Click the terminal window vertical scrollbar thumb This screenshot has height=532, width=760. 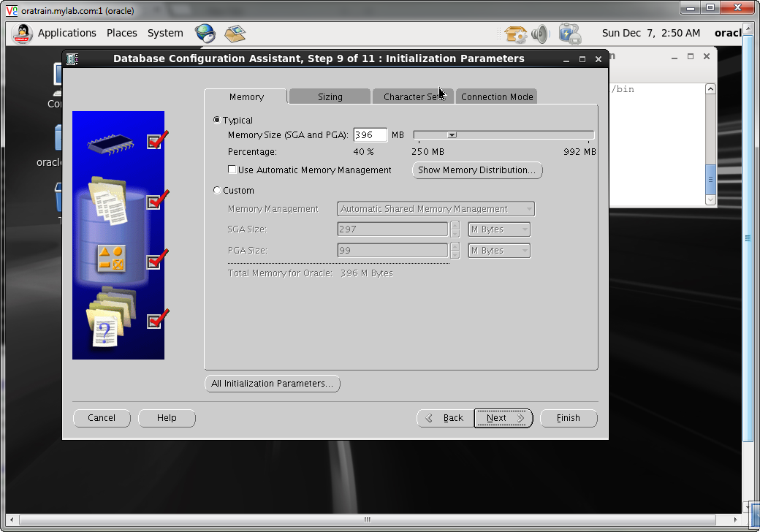click(x=710, y=179)
